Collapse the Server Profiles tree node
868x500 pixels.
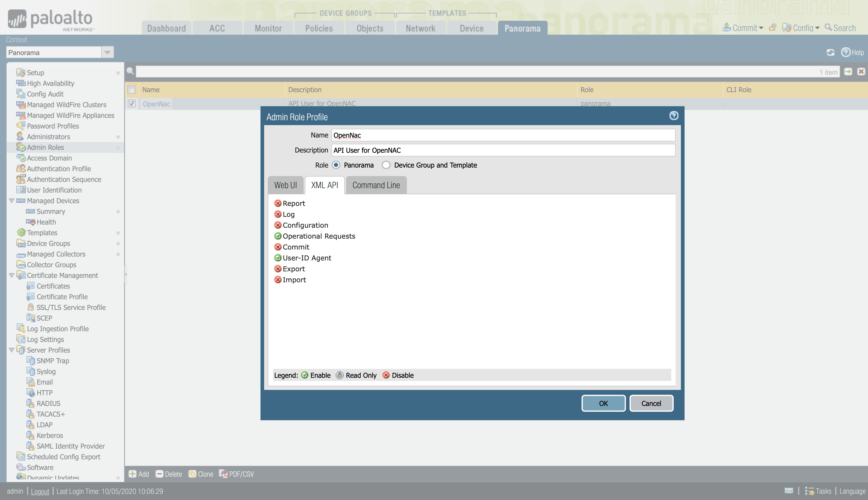coord(12,350)
